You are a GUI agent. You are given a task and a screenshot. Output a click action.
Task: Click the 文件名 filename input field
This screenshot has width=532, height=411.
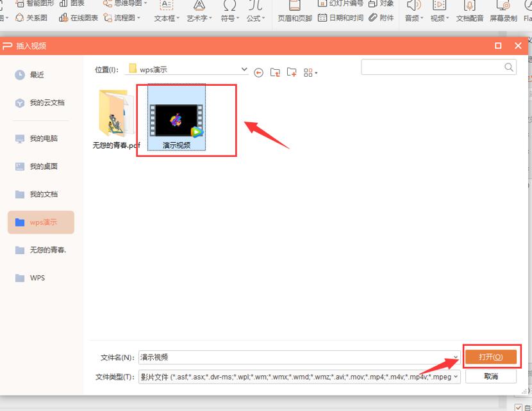pyautogui.click(x=295, y=357)
